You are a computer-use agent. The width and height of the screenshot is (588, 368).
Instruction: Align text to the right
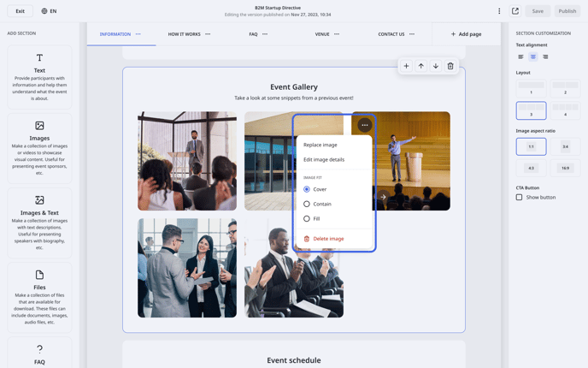coord(545,57)
